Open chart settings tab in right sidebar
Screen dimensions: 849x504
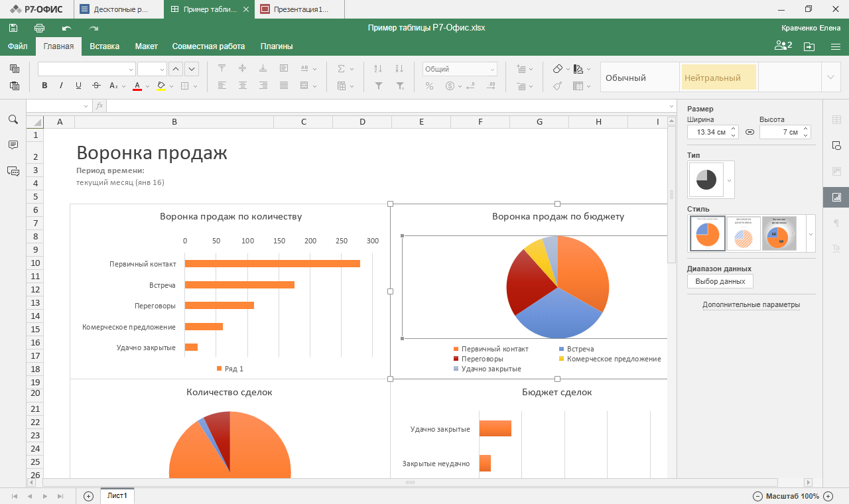click(836, 197)
